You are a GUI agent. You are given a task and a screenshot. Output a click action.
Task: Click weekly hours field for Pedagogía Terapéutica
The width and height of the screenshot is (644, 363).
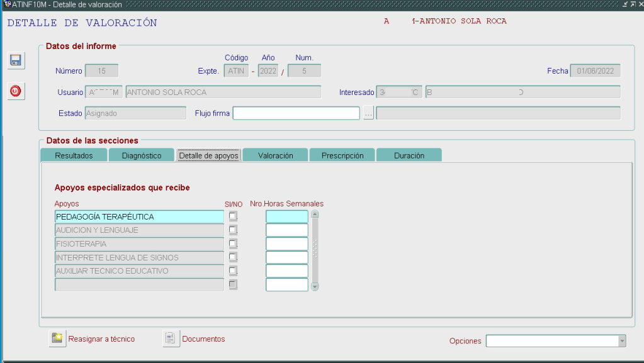[x=287, y=216]
